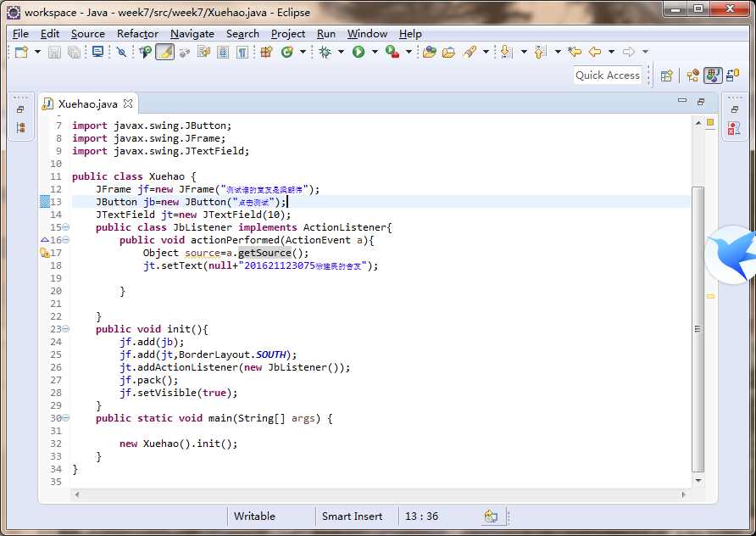
Task: Switch to Java EE perspective icon
Action: (693, 75)
